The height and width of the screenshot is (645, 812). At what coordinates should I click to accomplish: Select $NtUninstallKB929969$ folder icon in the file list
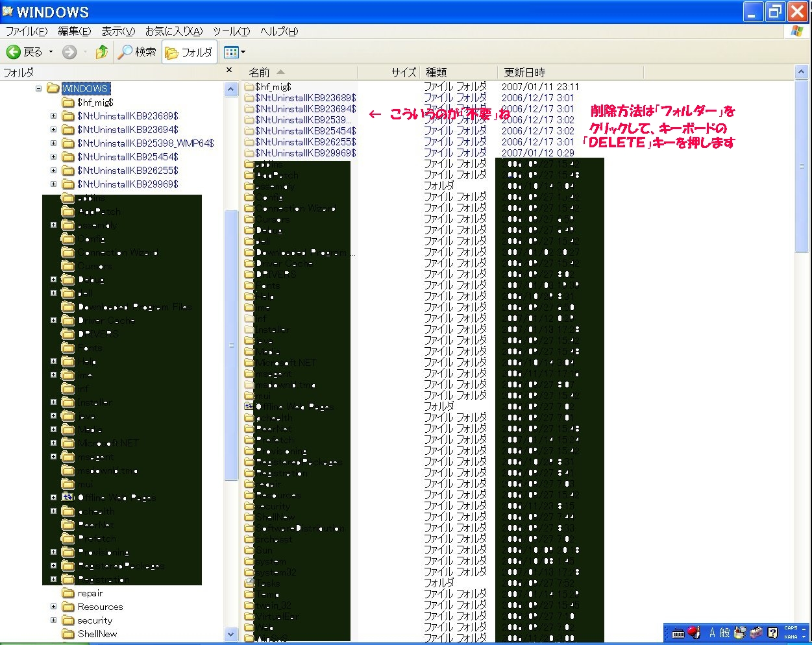click(249, 153)
